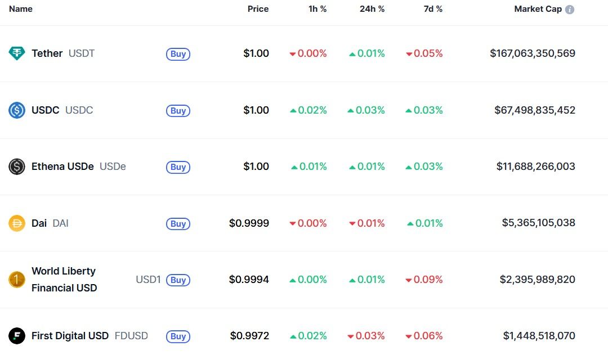Sort by the 24h % column header

[372, 9]
